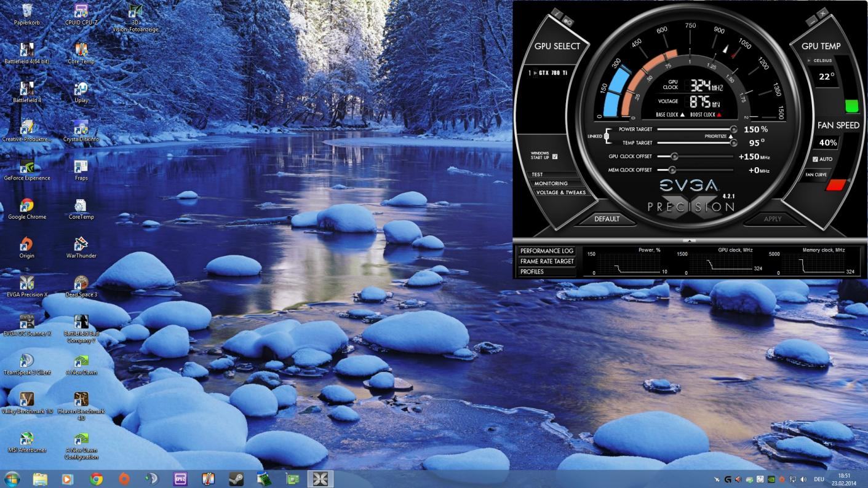The width and height of the screenshot is (868, 488).
Task: Click the GPU Clock Offset slider handle
Action: coord(674,156)
